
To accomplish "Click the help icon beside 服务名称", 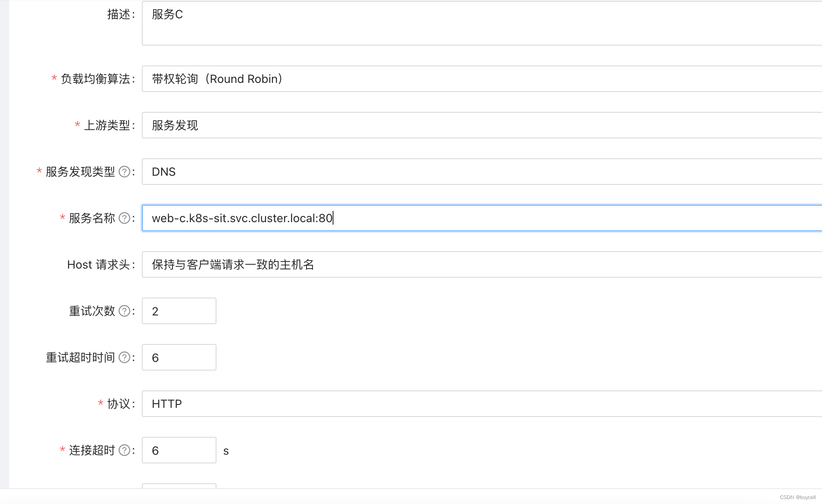I will pos(124,218).
